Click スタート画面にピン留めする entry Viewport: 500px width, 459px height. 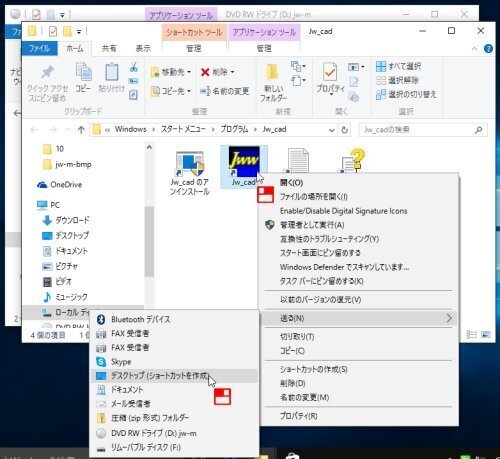coord(359,253)
